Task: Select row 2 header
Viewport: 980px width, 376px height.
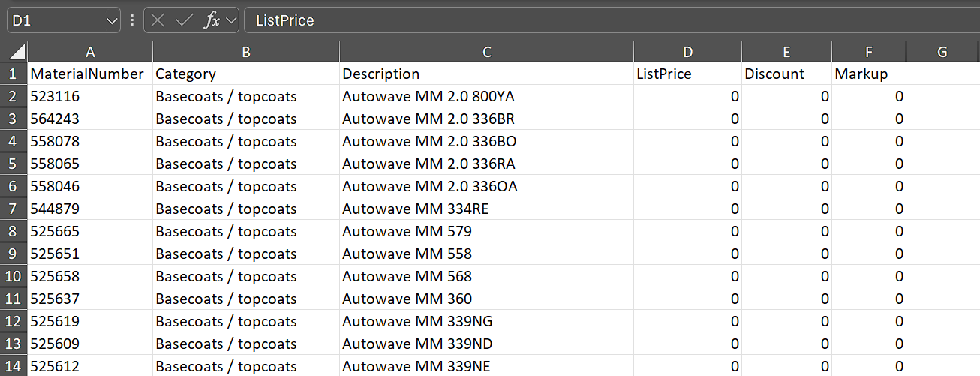Action: click(x=14, y=96)
